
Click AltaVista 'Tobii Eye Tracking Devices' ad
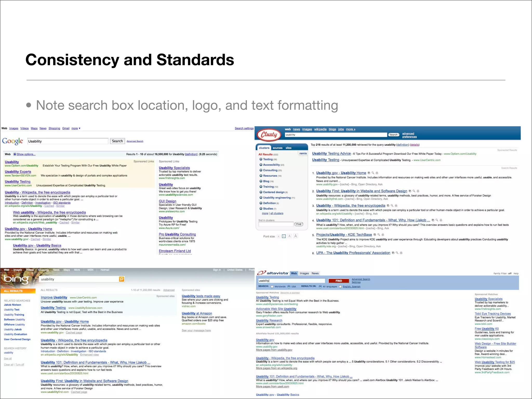tap(493, 314)
